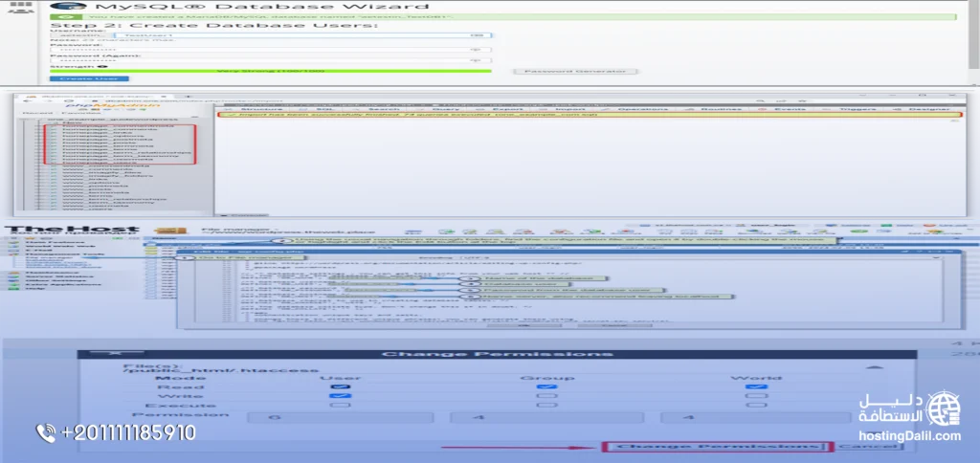Open the phpMyAdmin Routines tab
This screenshot has width=980, height=463.
[714, 109]
